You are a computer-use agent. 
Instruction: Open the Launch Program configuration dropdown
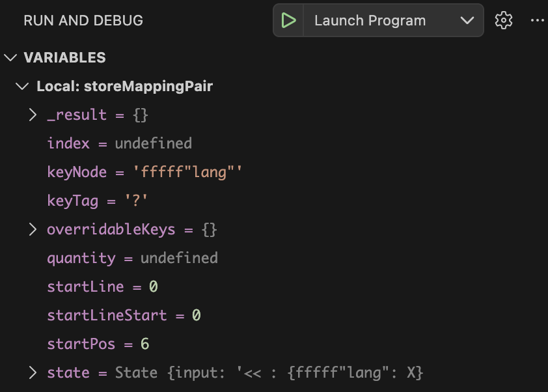click(x=467, y=20)
